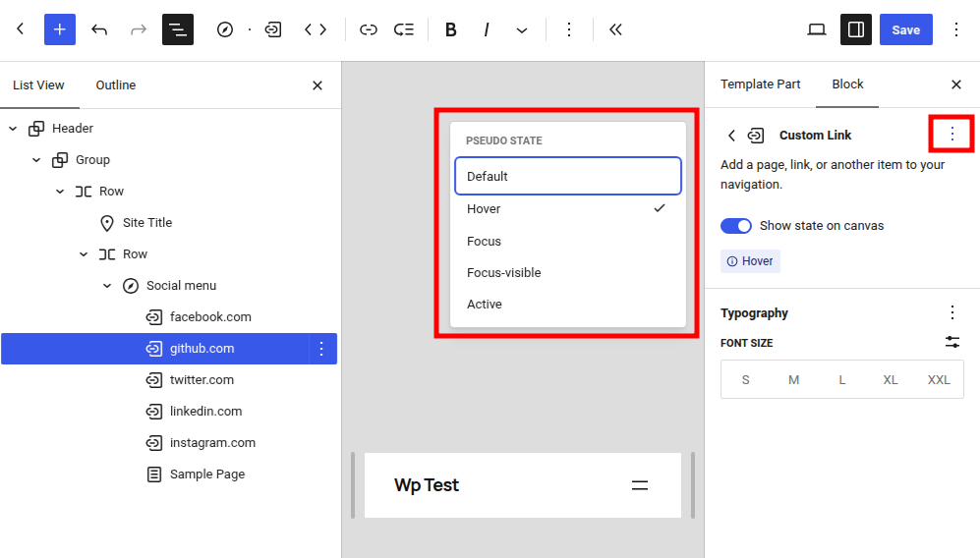Click the Add submenu icon

pyautogui.click(x=404, y=29)
